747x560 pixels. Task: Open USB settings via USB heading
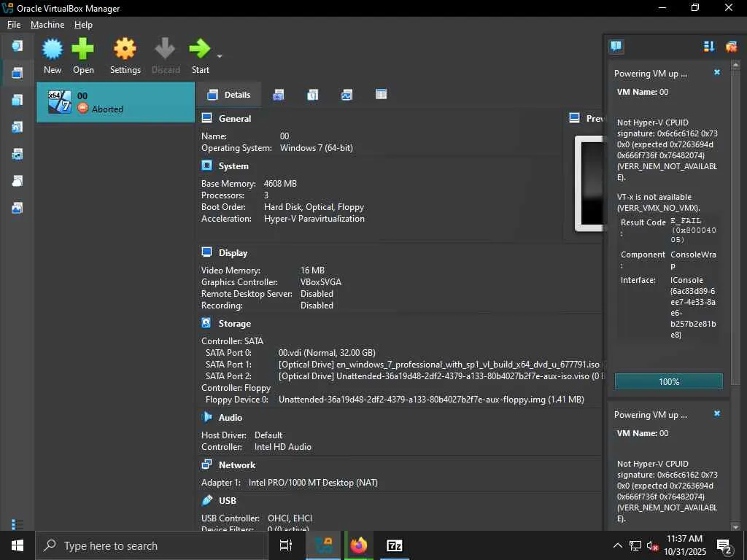228,500
